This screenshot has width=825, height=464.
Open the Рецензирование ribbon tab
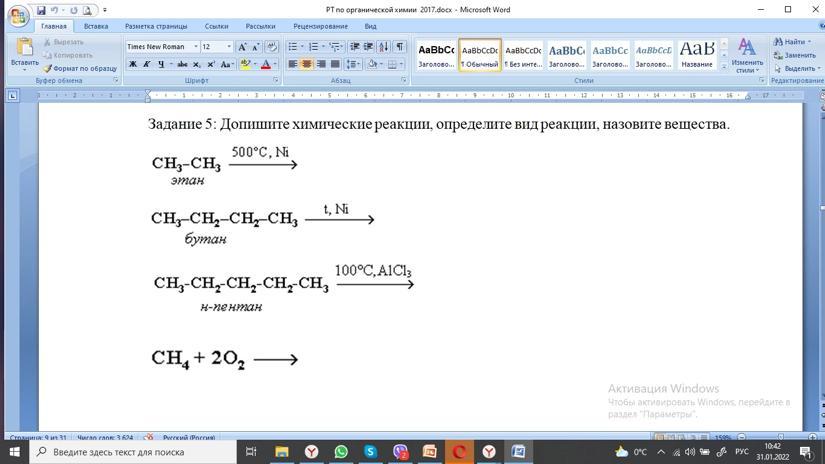click(320, 26)
